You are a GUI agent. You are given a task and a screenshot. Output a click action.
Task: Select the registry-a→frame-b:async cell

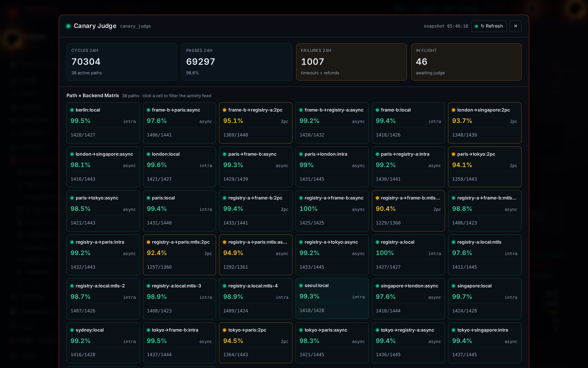coord(332,211)
